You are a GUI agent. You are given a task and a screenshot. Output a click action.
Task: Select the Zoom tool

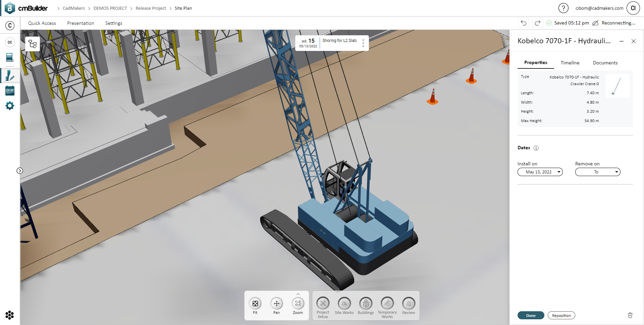298,304
